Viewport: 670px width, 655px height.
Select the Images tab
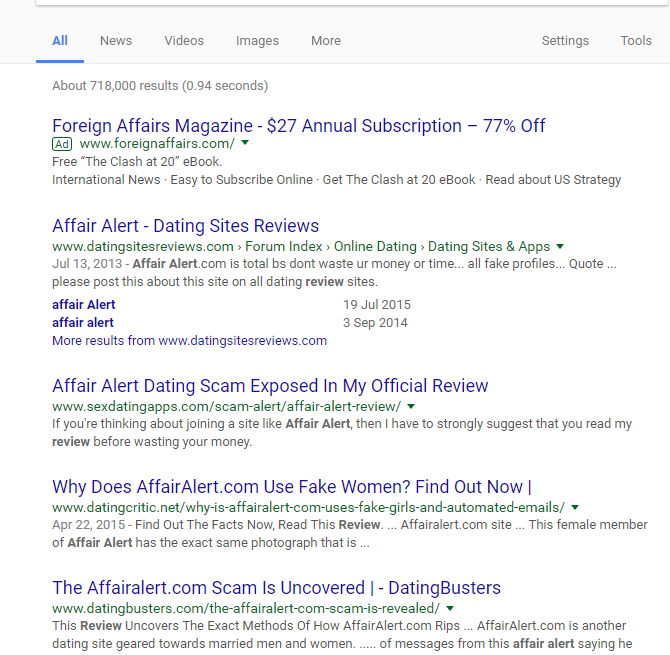(257, 41)
